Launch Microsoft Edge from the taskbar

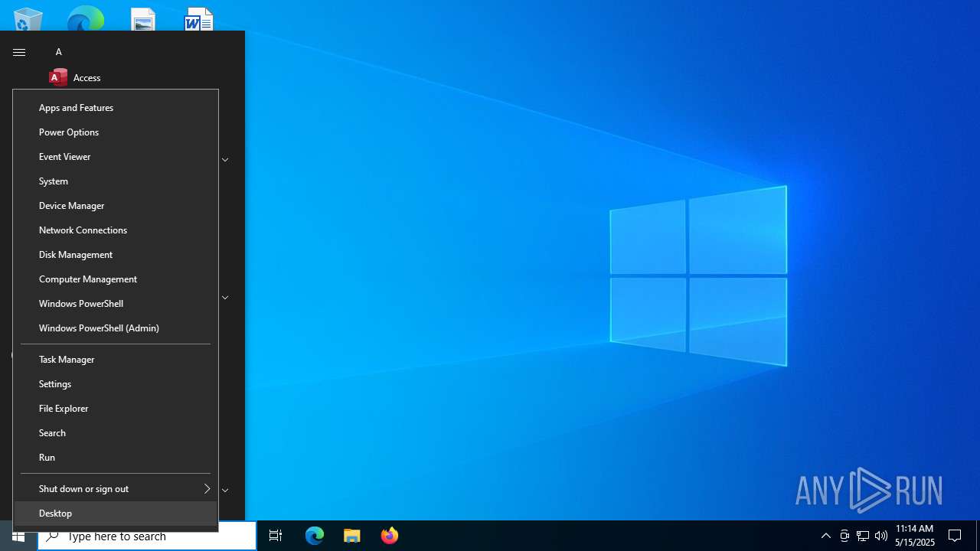[315, 536]
